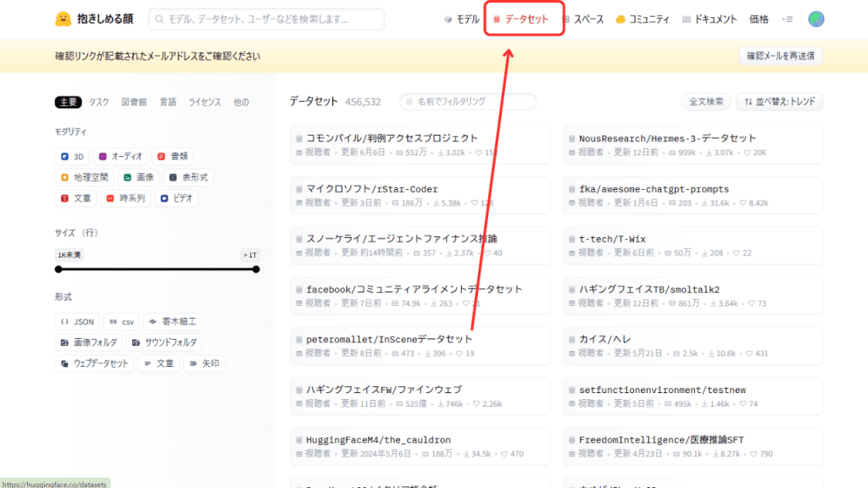Switch to the ライセンス filter tab
Viewport: 868px width, 488px height.
pos(204,103)
